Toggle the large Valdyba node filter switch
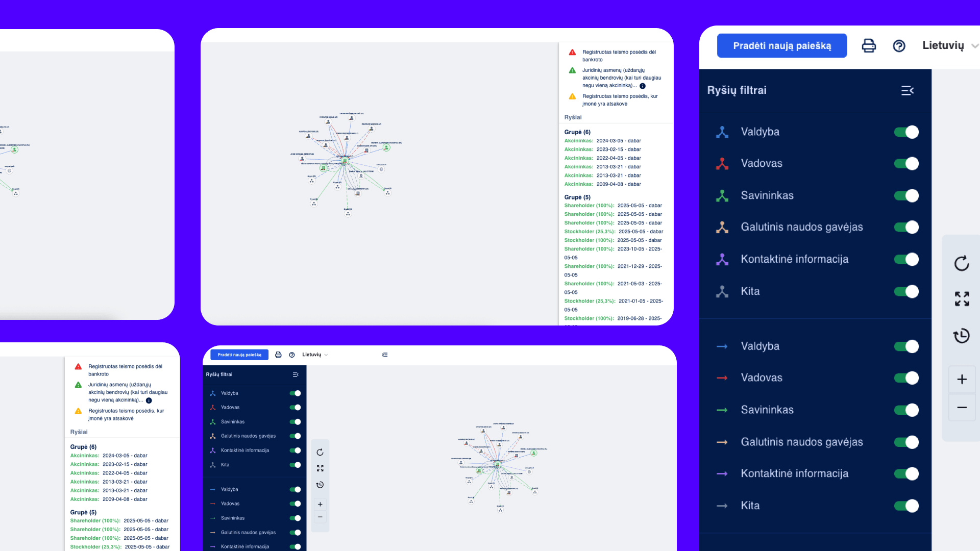980x551 pixels. pyautogui.click(x=906, y=132)
